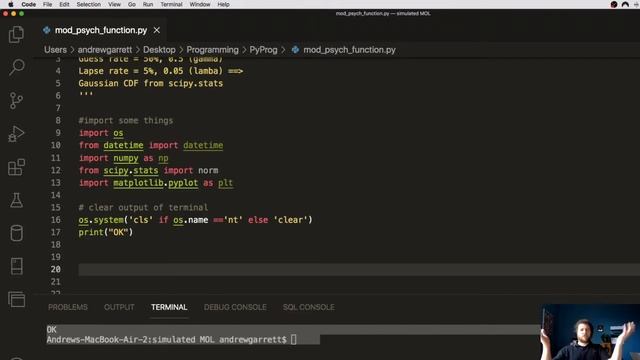
Task: Open the Go menu
Action: 131,4
